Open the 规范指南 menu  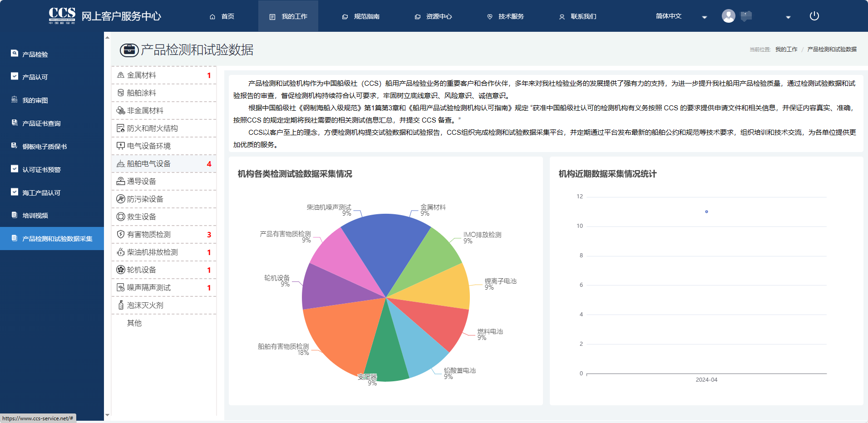pos(361,16)
